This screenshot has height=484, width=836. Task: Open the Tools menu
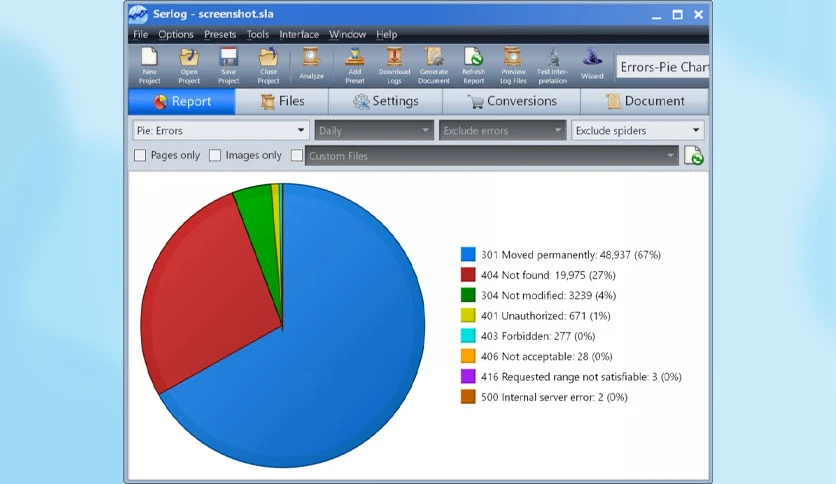pos(258,34)
